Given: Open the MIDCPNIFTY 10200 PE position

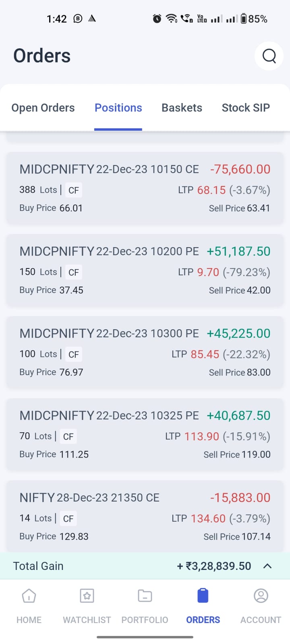Looking at the screenshot, I should point(145,270).
